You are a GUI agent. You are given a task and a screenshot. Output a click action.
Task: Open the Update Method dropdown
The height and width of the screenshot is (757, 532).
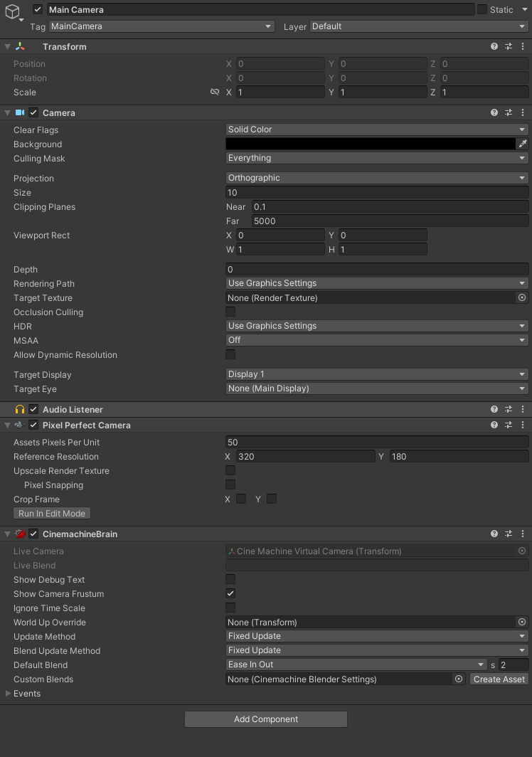377,636
